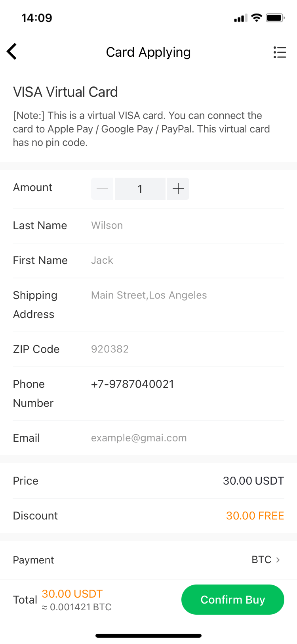The width and height of the screenshot is (297, 644).
Task: Tap the battery icon in status bar
Action: click(275, 18)
